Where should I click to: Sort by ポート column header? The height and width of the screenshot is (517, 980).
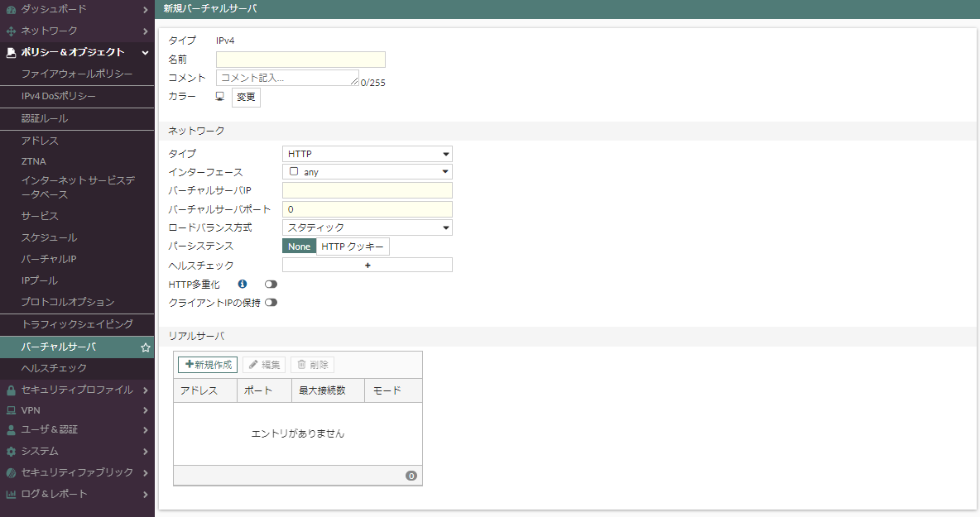coord(264,390)
